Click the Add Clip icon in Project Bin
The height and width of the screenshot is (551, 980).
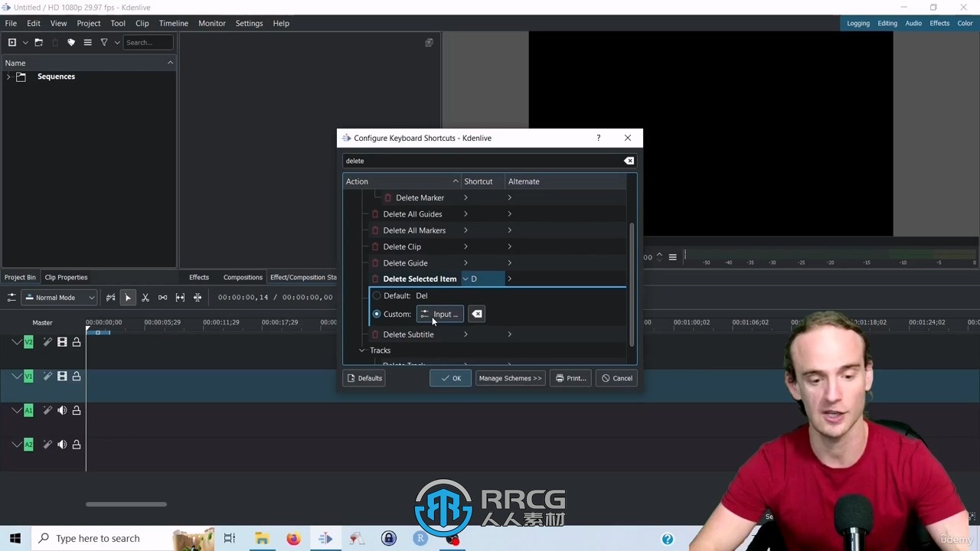11,42
